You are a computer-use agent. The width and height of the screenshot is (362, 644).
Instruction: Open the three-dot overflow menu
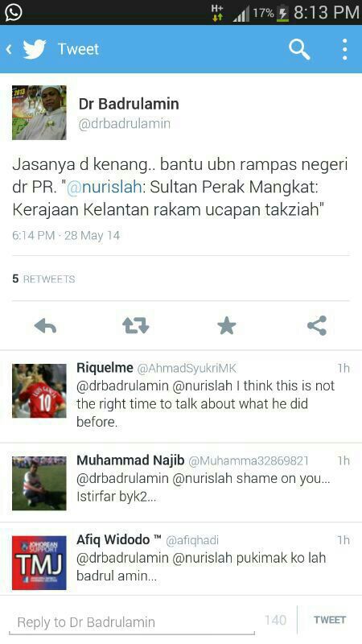tap(345, 49)
